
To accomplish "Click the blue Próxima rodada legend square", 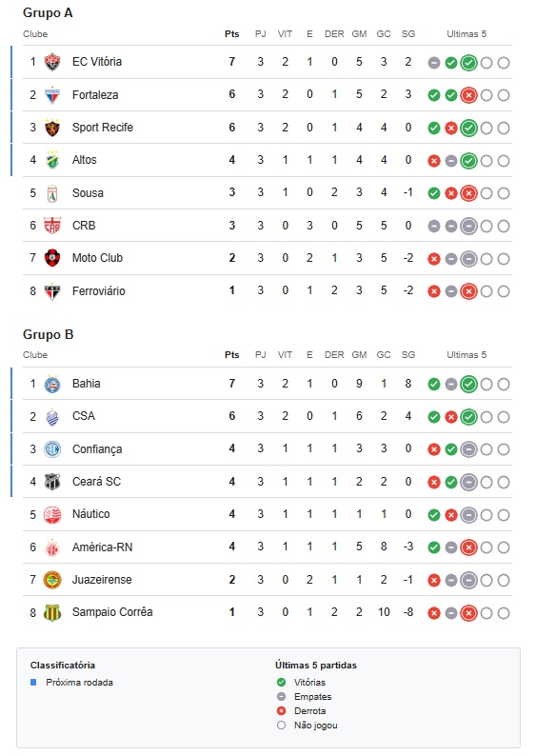I will [33, 683].
